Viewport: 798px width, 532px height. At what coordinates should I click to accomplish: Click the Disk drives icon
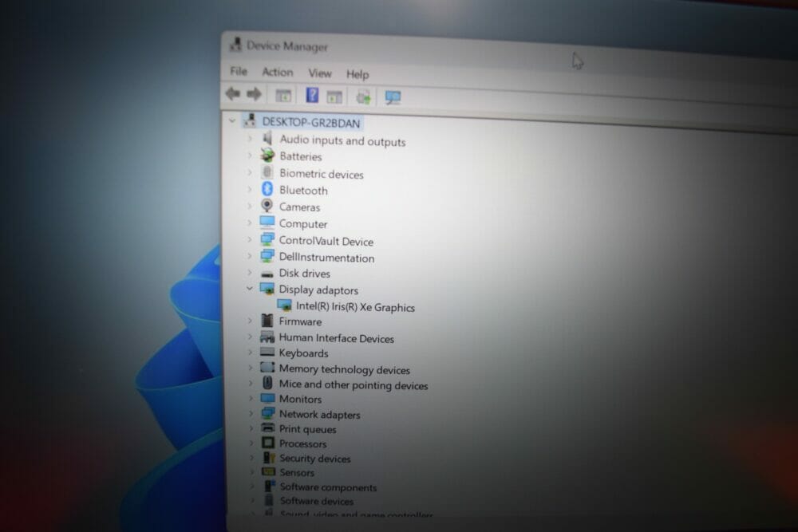tap(267, 274)
